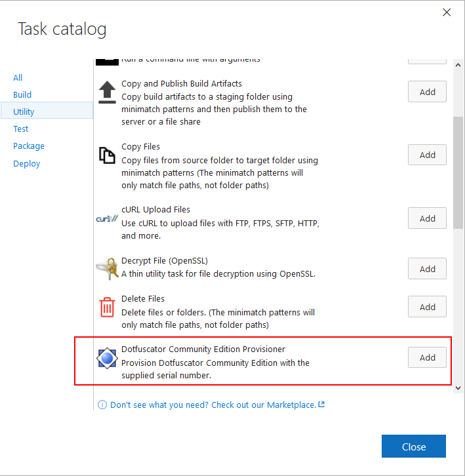
Task: Switch to the Build category
Action: [22, 94]
